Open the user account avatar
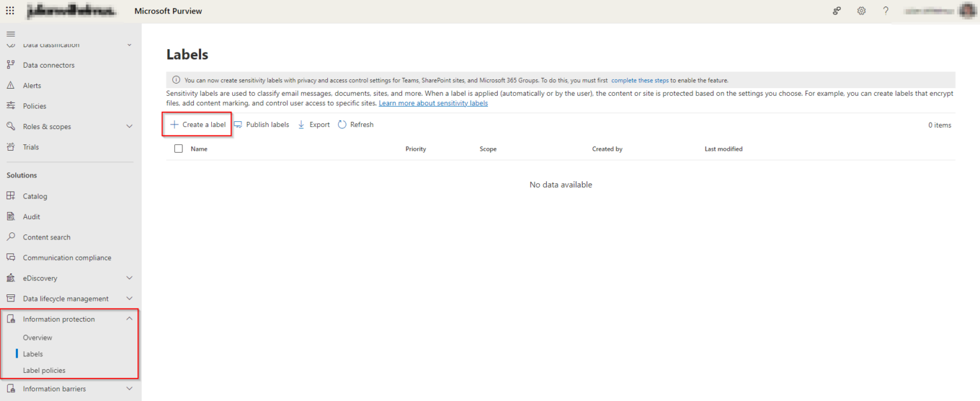The image size is (980, 401). point(967,11)
